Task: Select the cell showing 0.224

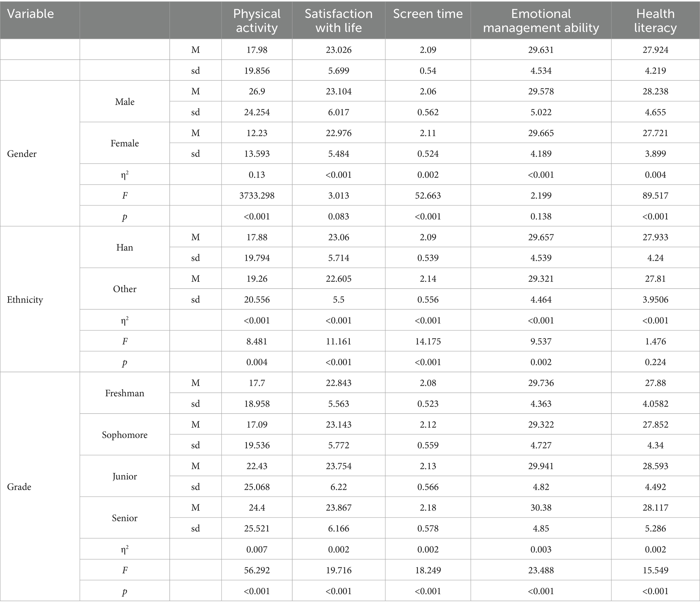Action: [655, 362]
